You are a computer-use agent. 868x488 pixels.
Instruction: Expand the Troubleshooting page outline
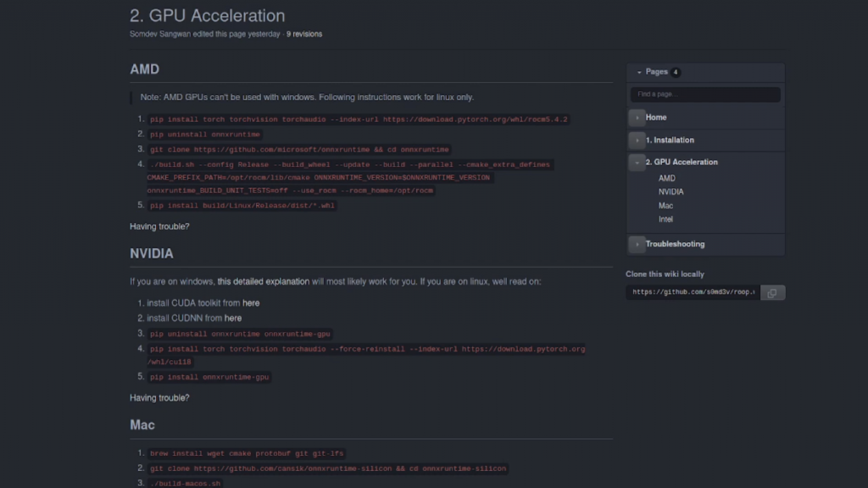coord(637,244)
